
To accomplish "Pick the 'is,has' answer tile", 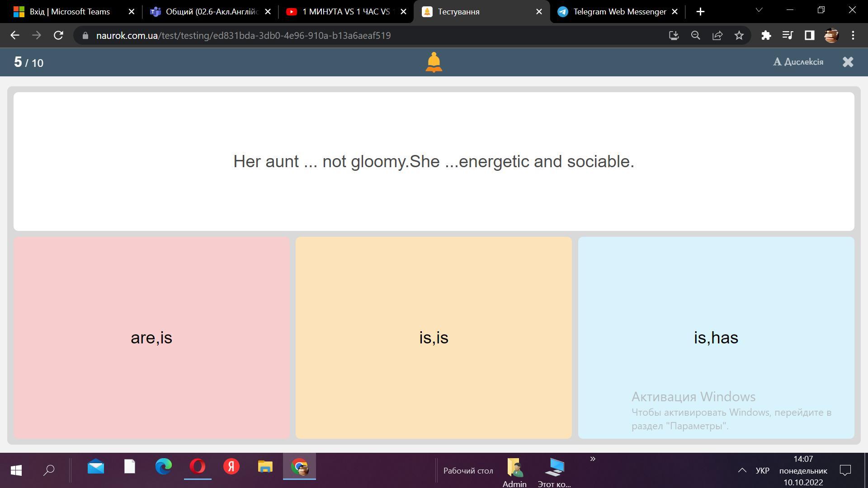I will click(x=716, y=338).
